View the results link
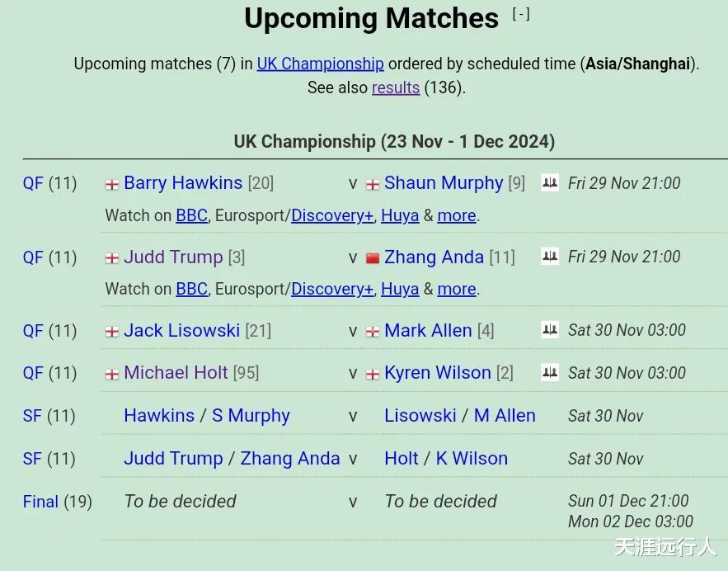728x571 pixels. 396,87
